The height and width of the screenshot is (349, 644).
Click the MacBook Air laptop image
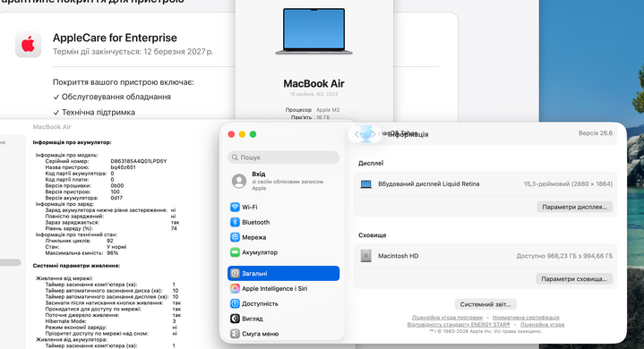tap(313, 31)
